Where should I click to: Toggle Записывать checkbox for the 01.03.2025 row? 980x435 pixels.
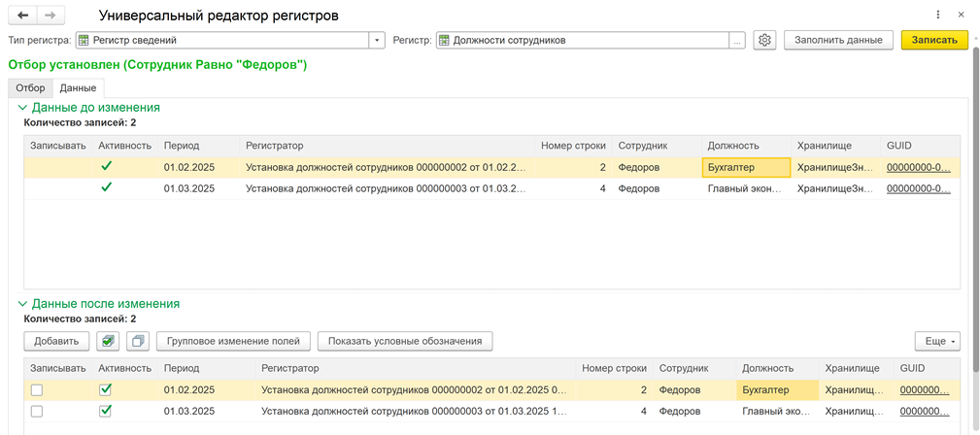(37, 412)
